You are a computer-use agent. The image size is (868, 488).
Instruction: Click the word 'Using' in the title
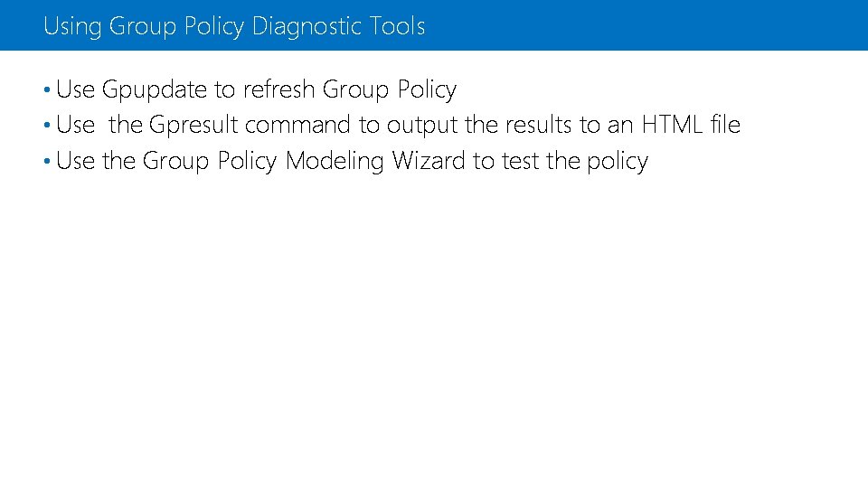[x=72, y=26]
